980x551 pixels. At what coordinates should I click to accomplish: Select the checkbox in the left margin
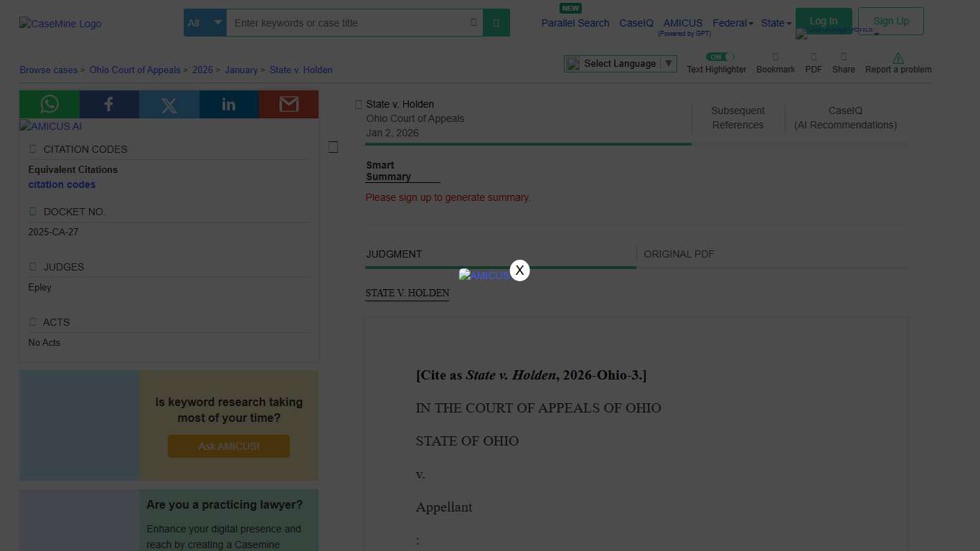tap(333, 146)
